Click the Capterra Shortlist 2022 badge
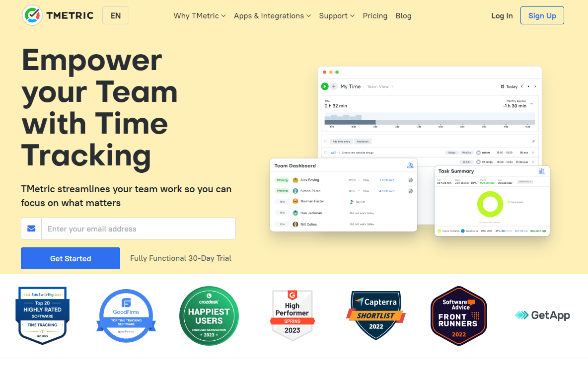The height and width of the screenshot is (384, 588). (x=376, y=315)
